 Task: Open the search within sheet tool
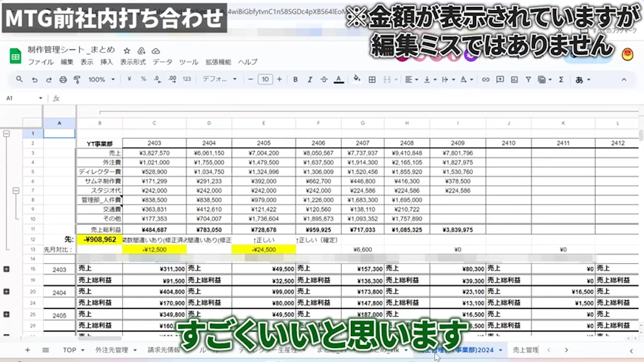click(x=19, y=80)
